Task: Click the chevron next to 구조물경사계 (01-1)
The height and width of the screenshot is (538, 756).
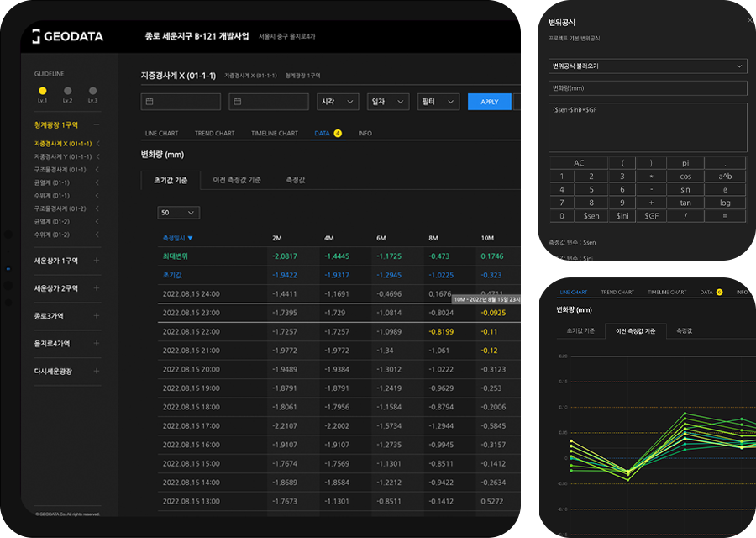Action: [97, 170]
